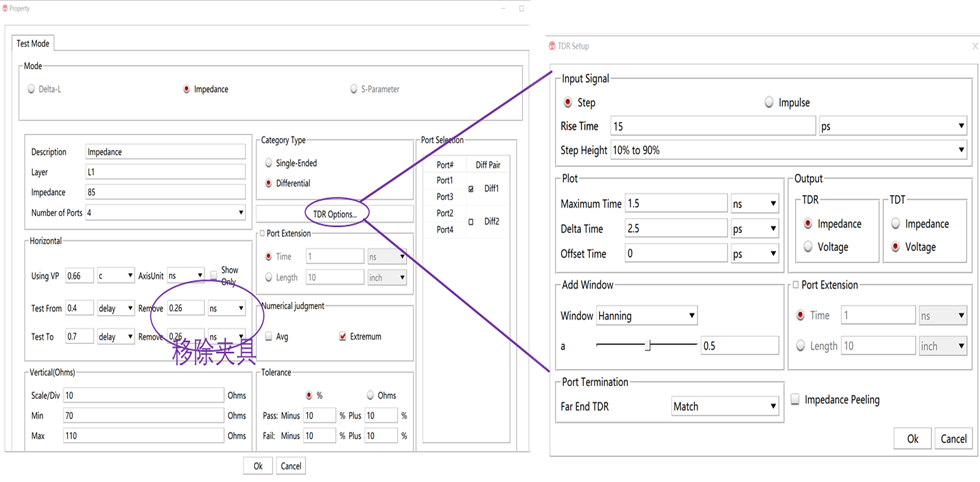Click the Layer input field

(166, 172)
